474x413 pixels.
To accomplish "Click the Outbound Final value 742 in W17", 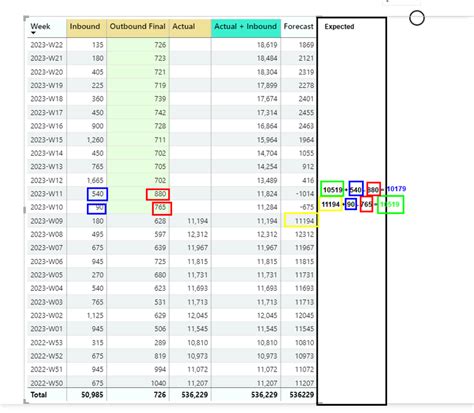I will (160, 113).
